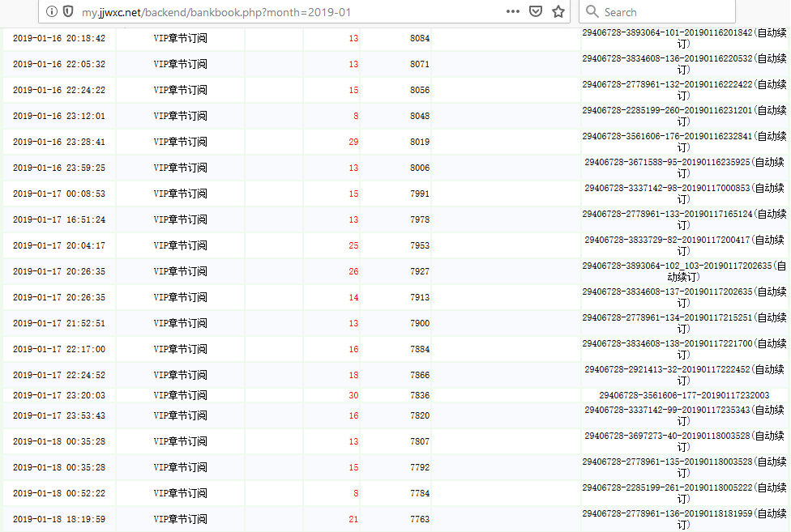The height and width of the screenshot is (532, 791).
Task: Click balance value 7820
Action: point(420,415)
